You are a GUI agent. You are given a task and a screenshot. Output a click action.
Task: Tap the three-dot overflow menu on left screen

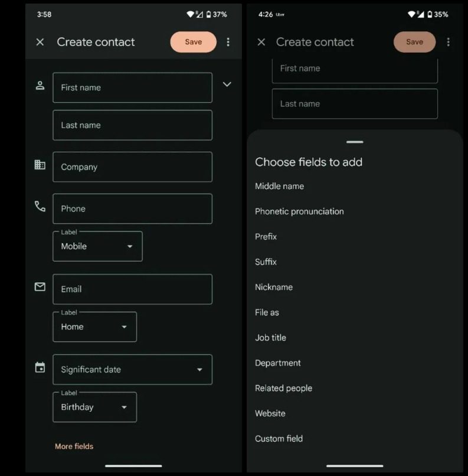pyautogui.click(x=228, y=42)
